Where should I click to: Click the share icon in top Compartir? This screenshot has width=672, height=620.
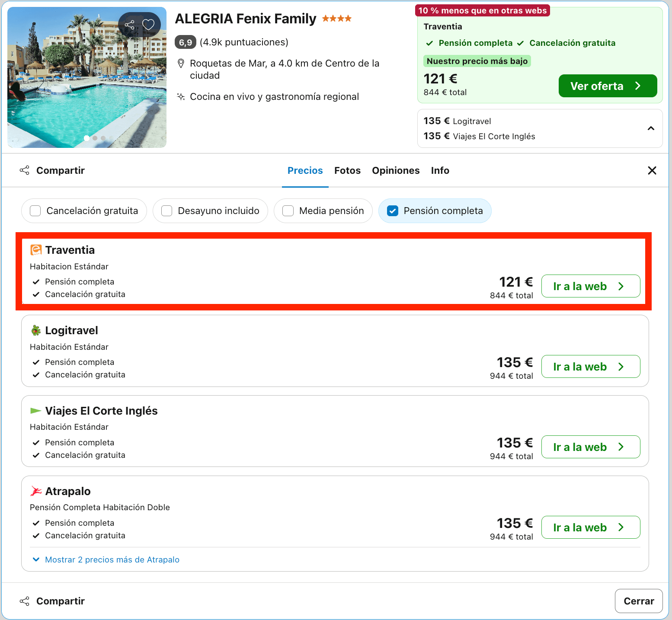[25, 170]
